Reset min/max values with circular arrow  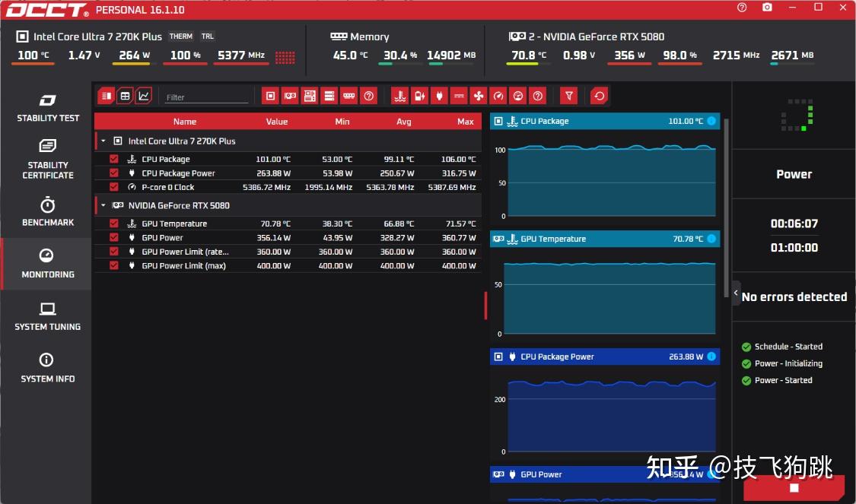click(600, 96)
